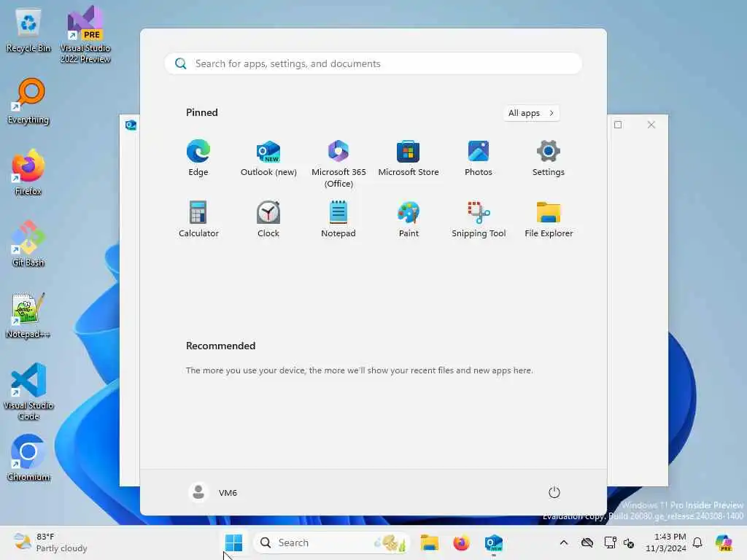This screenshot has height=560, width=747.
Task: Select Recycle Bin desktop icon
Action: coord(28,31)
